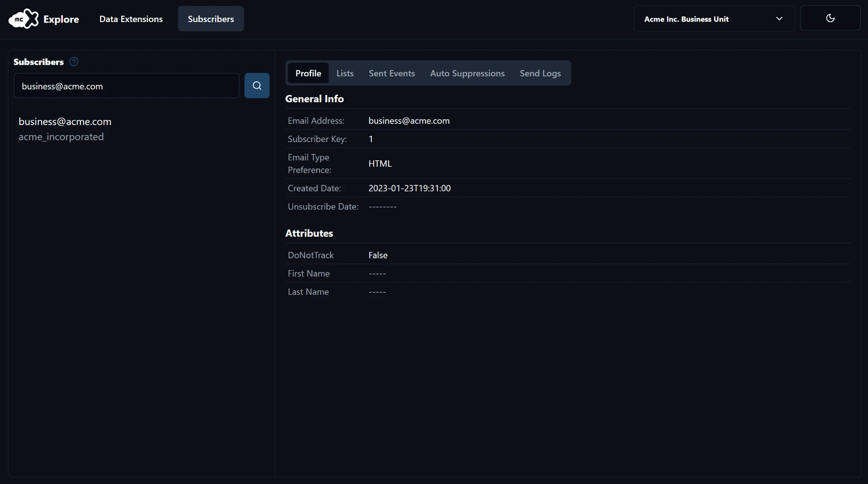Toggle the dark mode moon icon
This screenshot has height=484, width=868.
830,18
